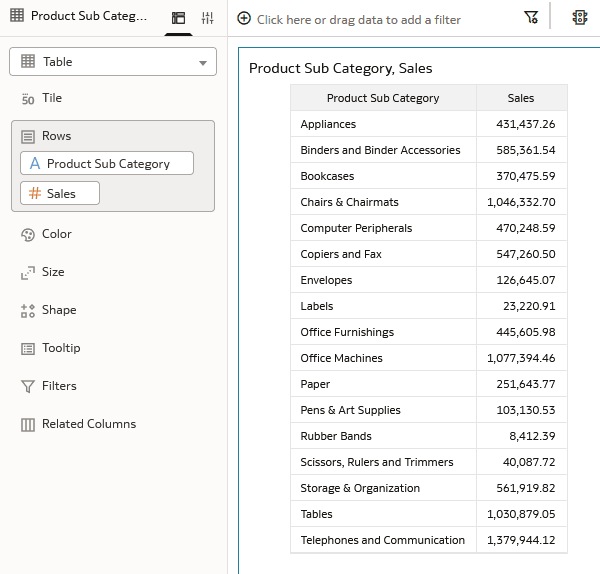The width and height of the screenshot is (600, 574).
Task: Click the visualization title 'Product Sub Category, Sales'
Action: tap(341, 68)
